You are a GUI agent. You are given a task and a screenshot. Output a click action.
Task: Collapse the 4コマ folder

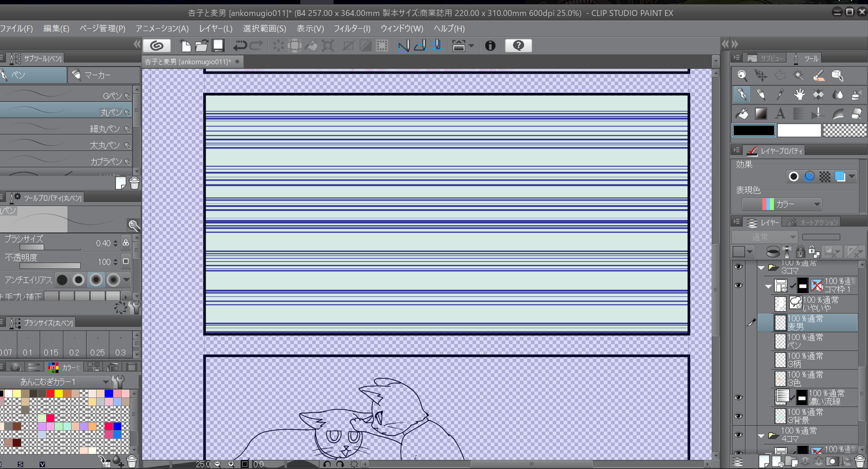761,436
